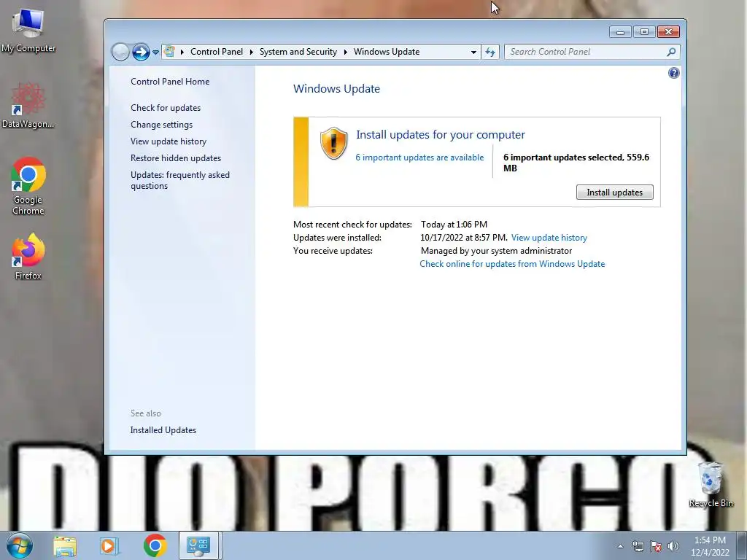Go to Control Panel breadcrumb

[x=217, y=52]
